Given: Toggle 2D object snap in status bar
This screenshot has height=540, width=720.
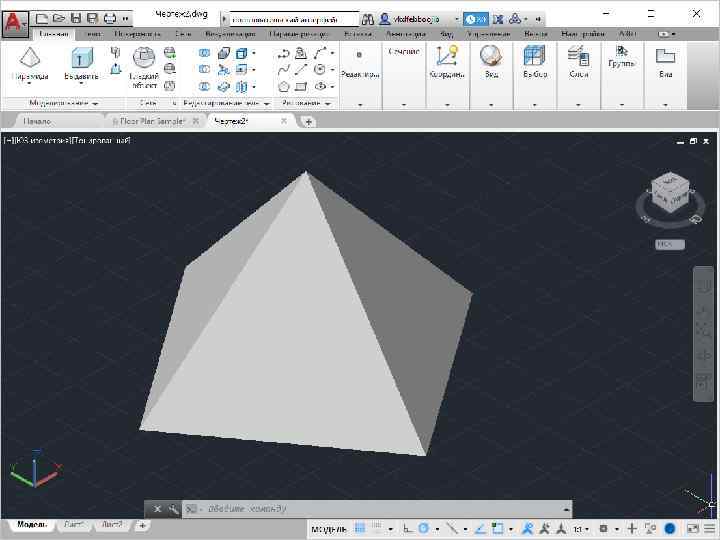Looking at the screenshot, I should (497, 529).
